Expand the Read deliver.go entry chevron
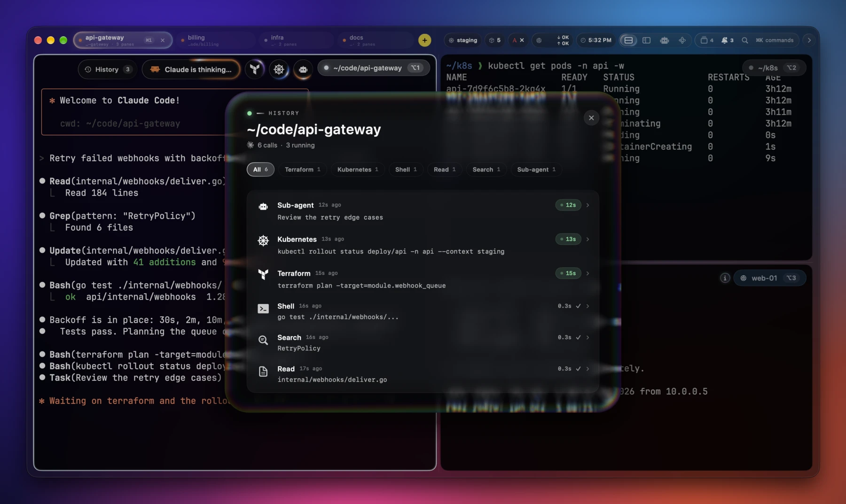This screenshot has width=846, height=504. [587, 369]
